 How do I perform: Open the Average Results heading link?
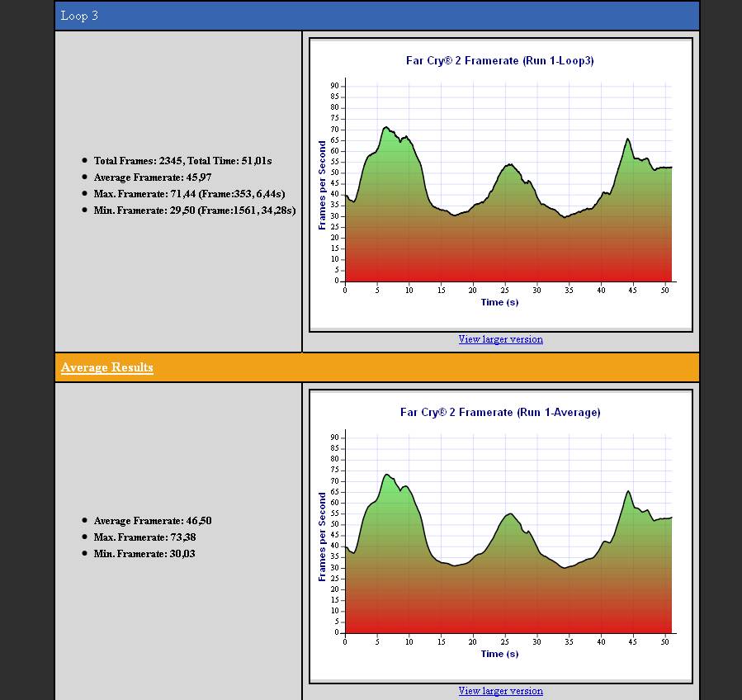tap(107, 367)
